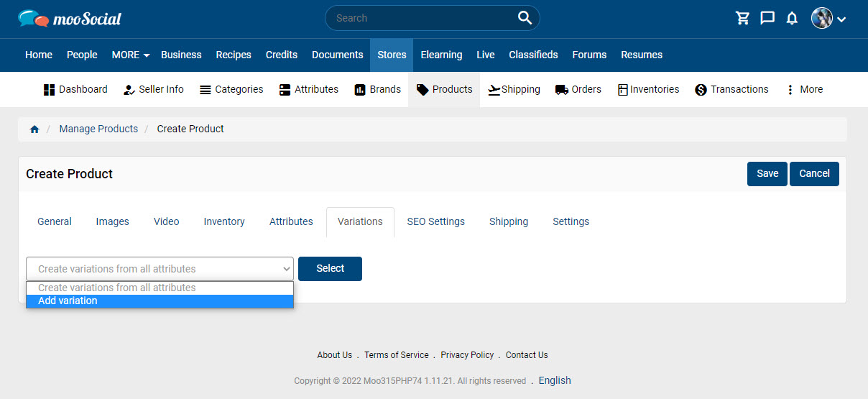This screenshot has height=399, width=868.
Task: Open Elearning in navigation
Action: [441, 55]
